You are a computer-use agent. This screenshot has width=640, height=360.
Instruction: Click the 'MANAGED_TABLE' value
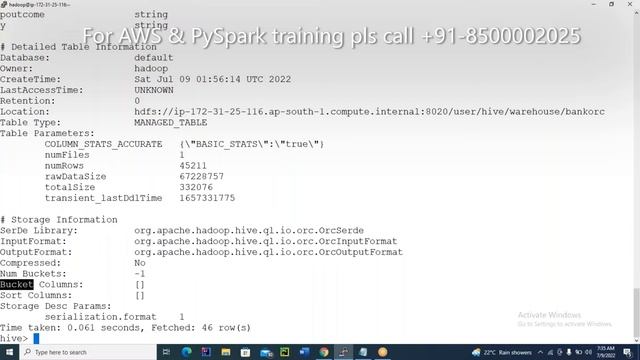(171, 122)
